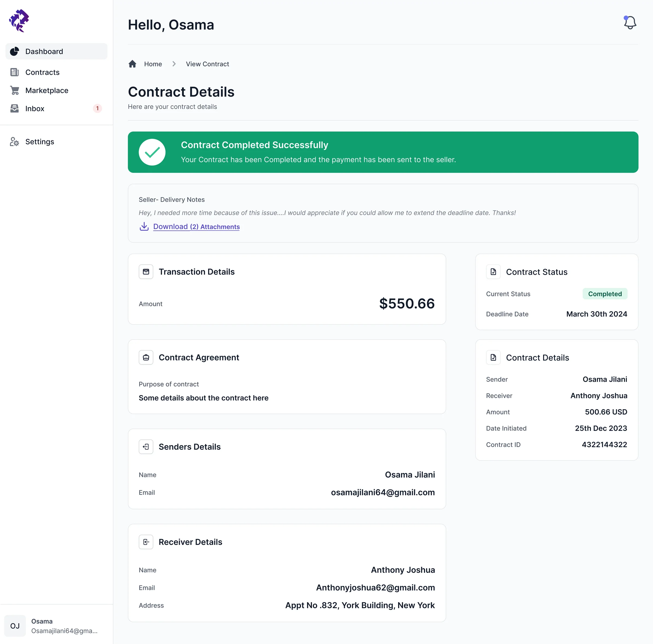
Task: Click the Transaction Details card icon
Action: tap(146, 272)
